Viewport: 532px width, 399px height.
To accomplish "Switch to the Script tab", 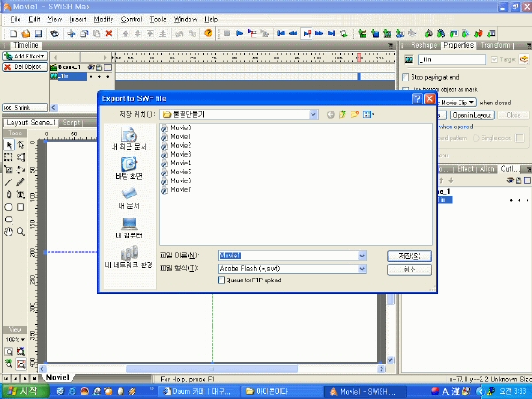I will click(x=71, y=122).
